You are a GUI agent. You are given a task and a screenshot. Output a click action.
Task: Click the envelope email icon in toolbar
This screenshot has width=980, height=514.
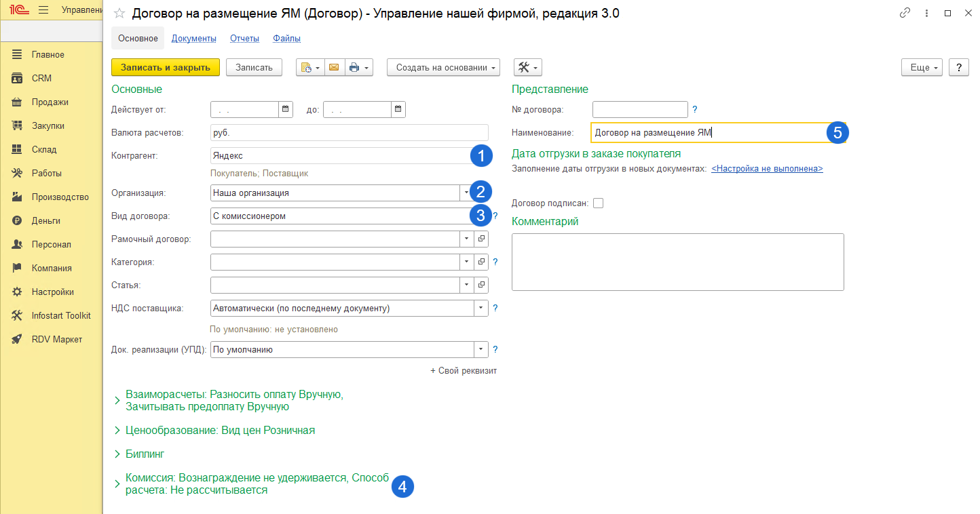click(333, 67)
